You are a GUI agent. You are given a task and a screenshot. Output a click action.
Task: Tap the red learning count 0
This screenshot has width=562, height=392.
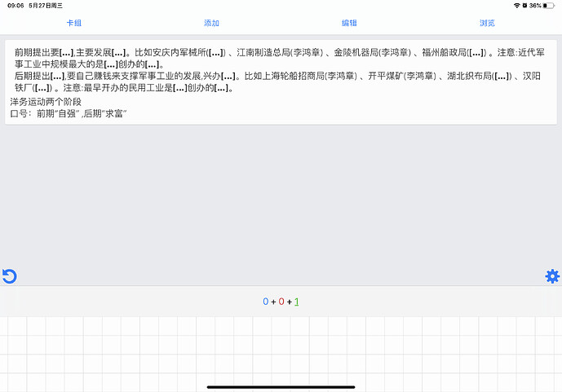(281, 302)
